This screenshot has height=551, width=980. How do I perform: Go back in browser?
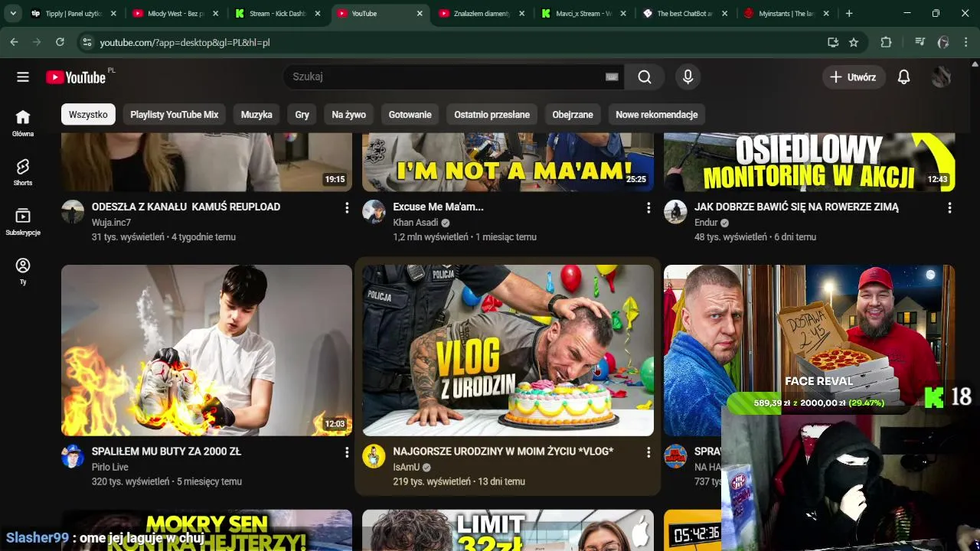point(14,42)
